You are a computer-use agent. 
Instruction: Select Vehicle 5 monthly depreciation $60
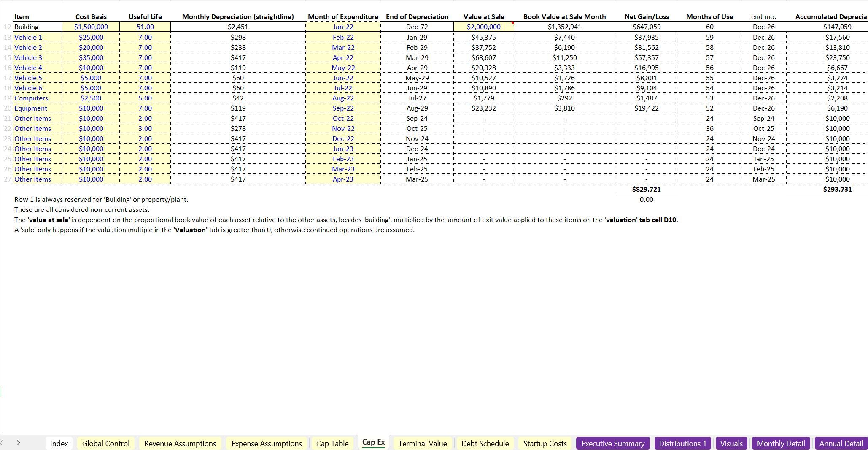[238, 78]
